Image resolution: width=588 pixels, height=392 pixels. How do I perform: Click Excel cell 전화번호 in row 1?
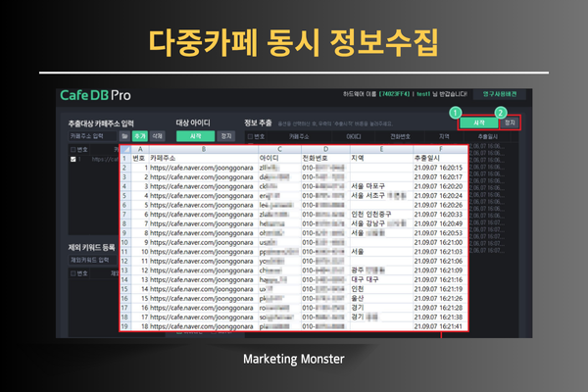[x=325, y=158]
